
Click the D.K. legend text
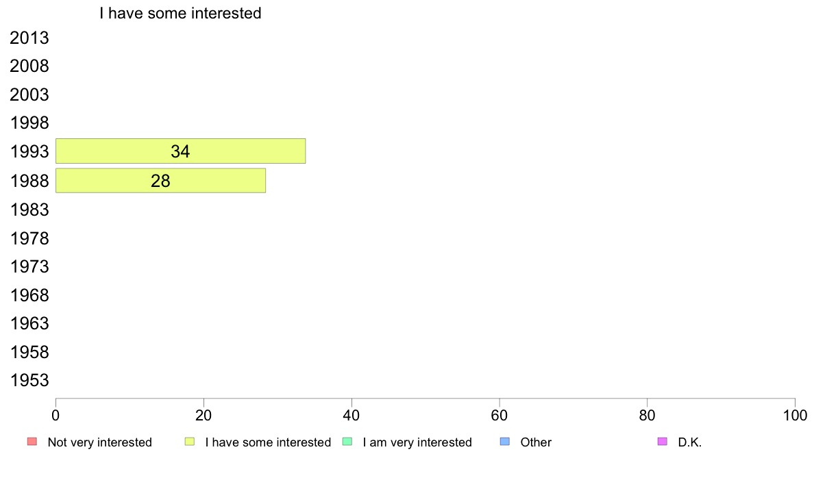pos(689,442)
